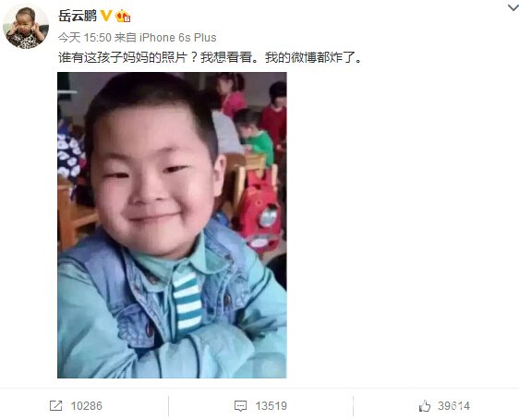The width and height of the screenshot is (519, 420).
Task: Open the post options chevron menu
Action: click(x=513, y=7)
